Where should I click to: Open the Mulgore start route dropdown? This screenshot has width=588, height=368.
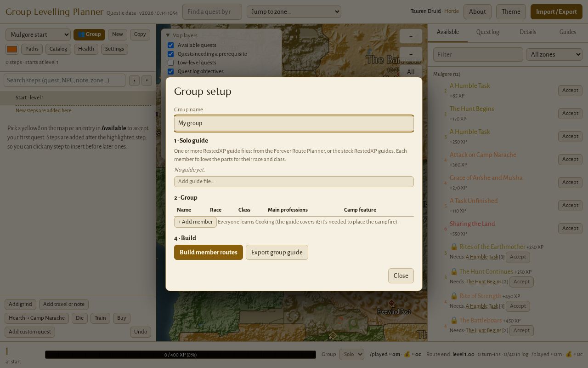click(x=38, y=34)
